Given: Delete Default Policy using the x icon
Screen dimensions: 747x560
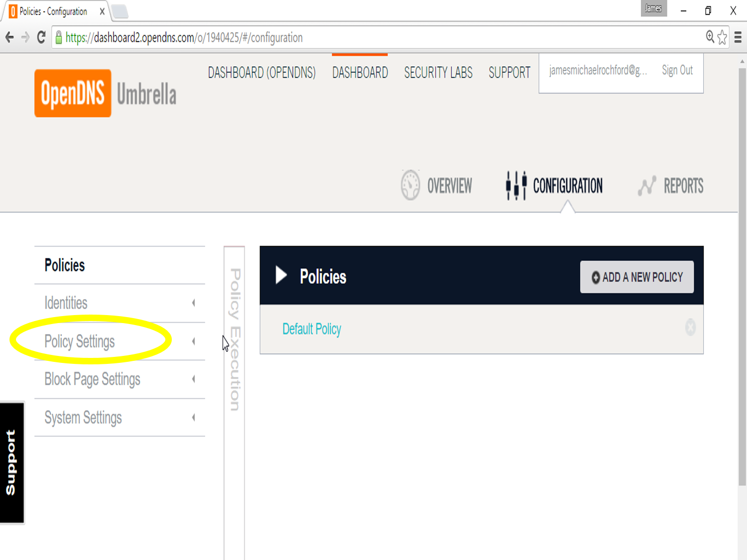Looking at the screenshot, I should coord(690,328).
